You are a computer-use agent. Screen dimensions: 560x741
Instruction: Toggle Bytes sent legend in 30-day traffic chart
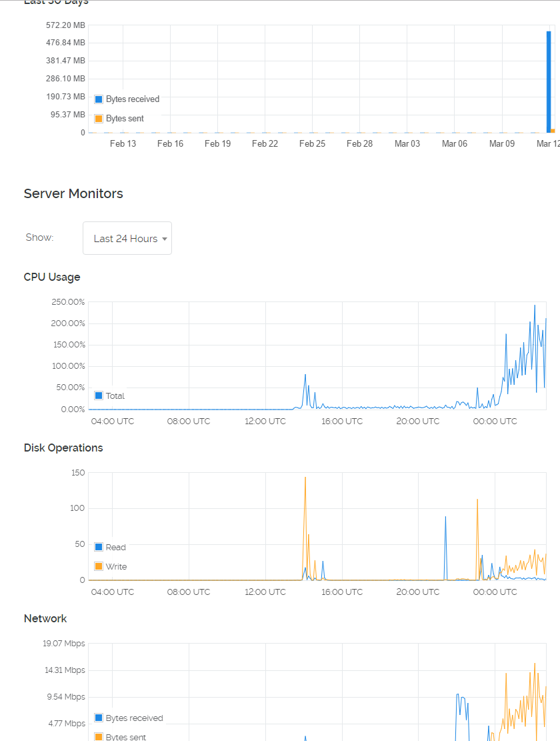[x=119, y=119]
